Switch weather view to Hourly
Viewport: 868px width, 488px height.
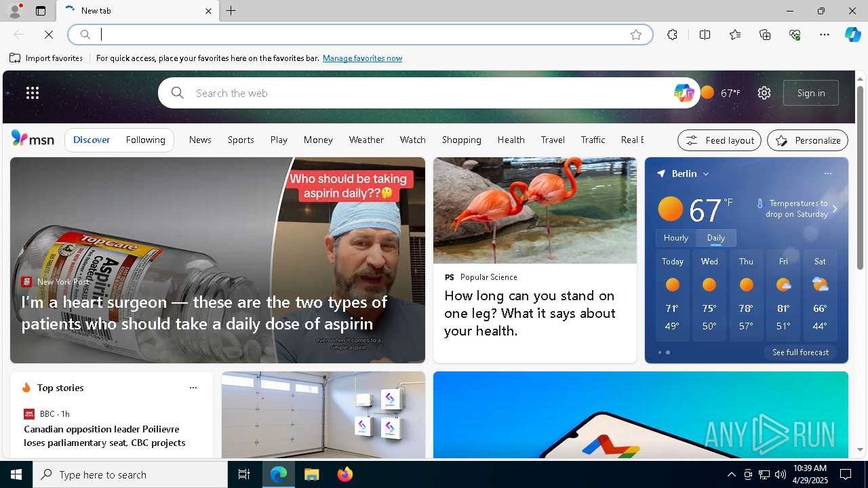[x=675, y=238]
